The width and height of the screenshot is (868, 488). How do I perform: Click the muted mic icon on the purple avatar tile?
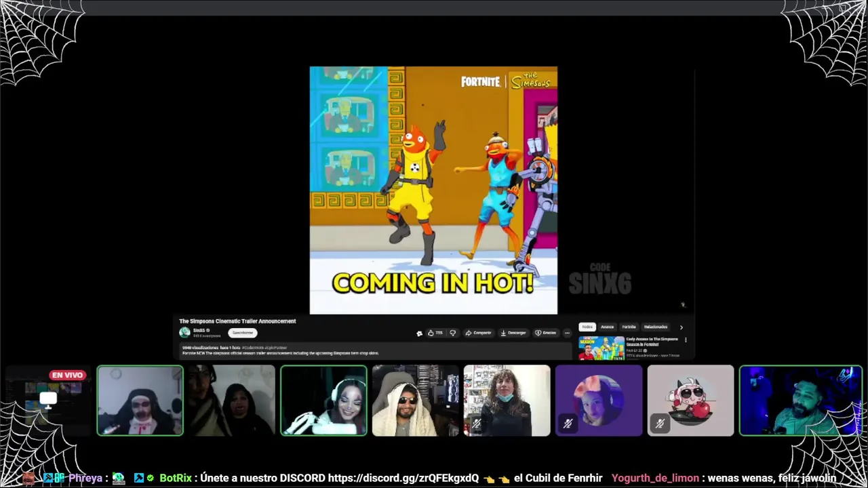(x=568, y=424)
